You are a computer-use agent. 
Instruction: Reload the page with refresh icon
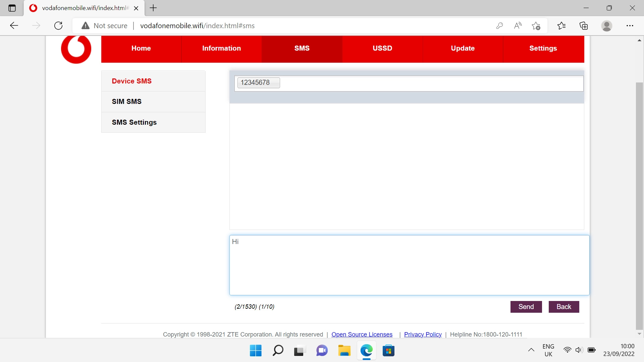(58, 25)
